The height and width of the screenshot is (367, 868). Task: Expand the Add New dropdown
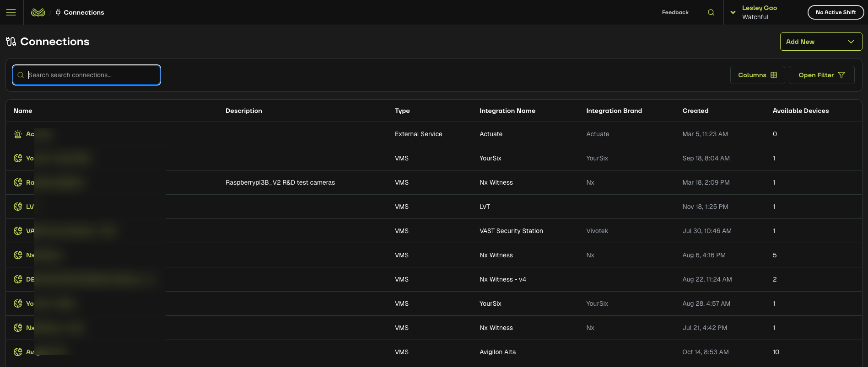pos(821,42)
